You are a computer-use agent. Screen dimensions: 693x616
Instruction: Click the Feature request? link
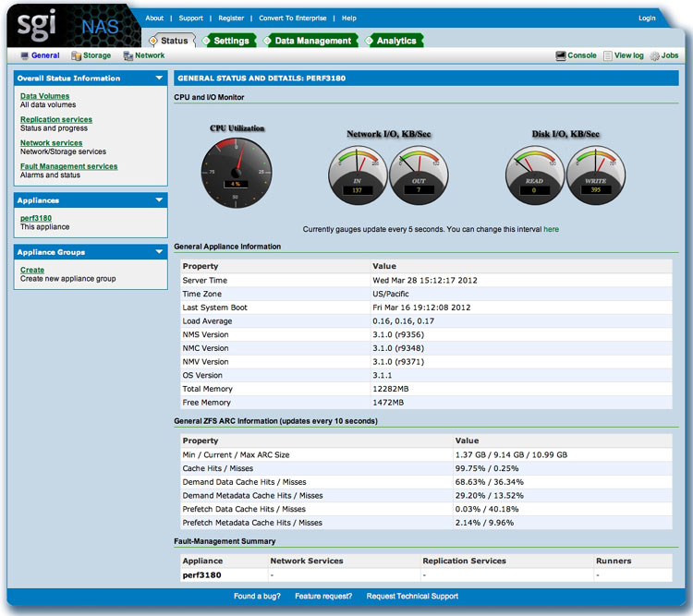click(323, 596)
